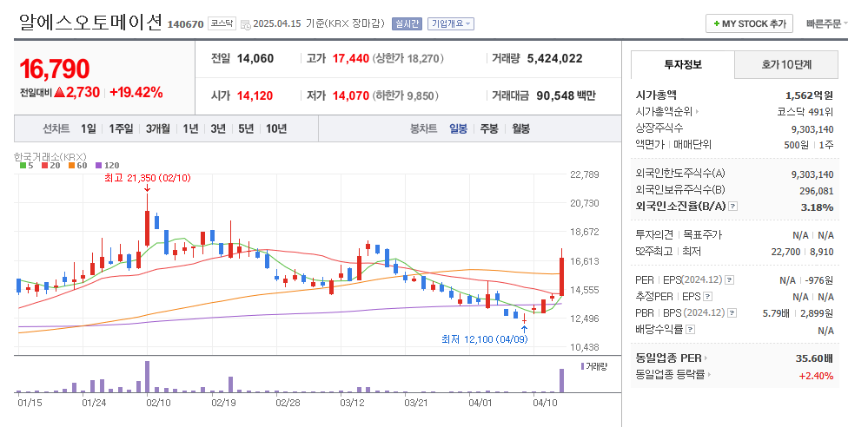Viewport: 868px width, 427px height.
Task: Switch to the 호가10단계 tab
Action: point(786,65)
